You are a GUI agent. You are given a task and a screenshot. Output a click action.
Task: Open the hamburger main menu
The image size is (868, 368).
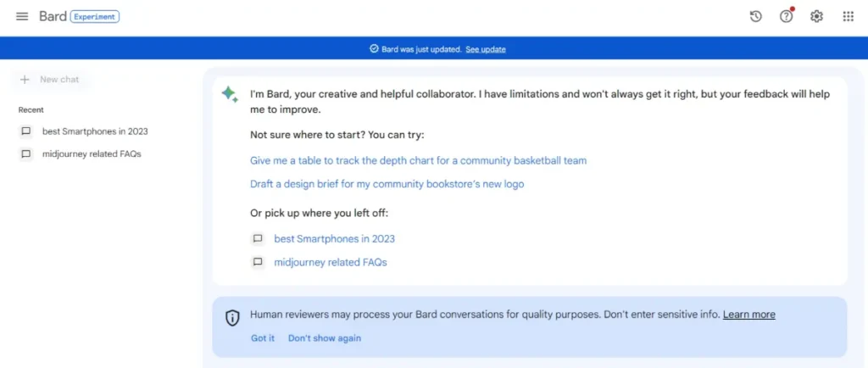(22, 17)
